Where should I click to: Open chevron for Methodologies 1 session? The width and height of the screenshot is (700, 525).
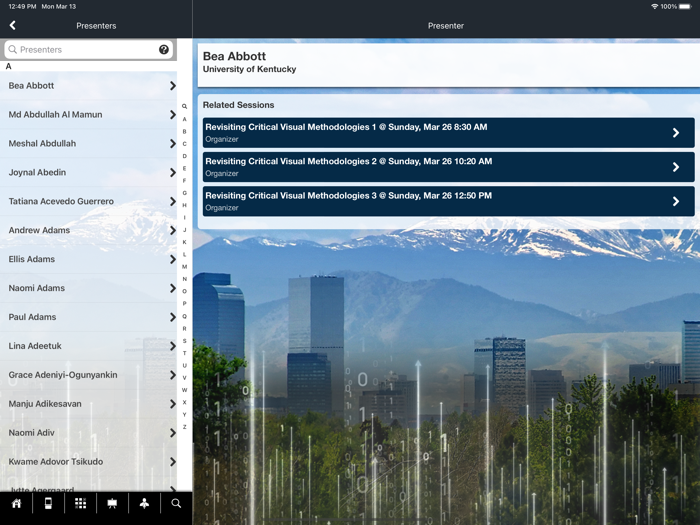coord(676,133)
